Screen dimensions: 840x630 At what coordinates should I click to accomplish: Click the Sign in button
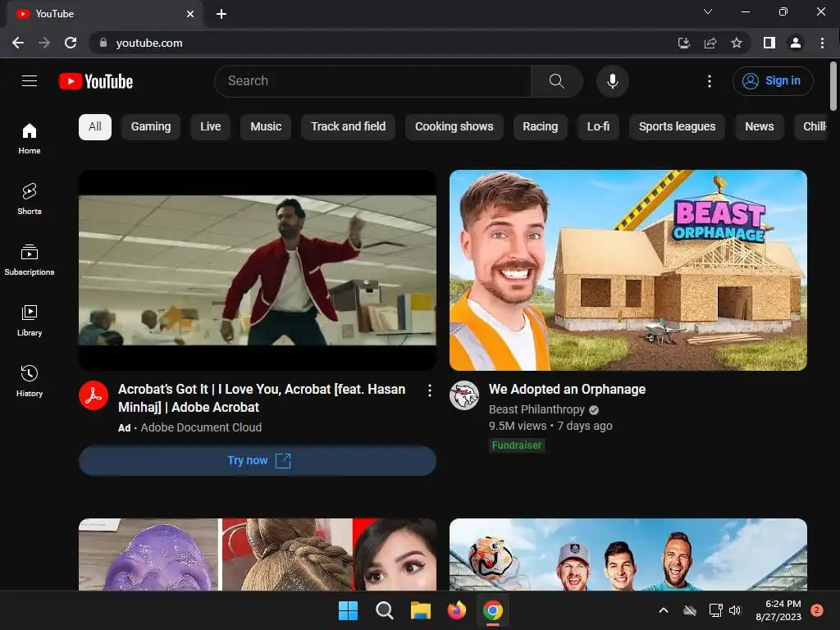pyautogui.click(x=773, y=81)
